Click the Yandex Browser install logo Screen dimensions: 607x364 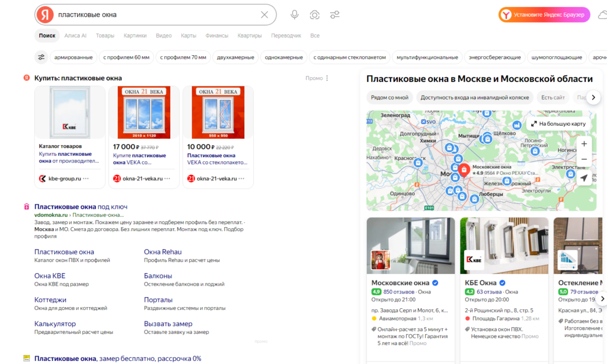coord(506,15)
